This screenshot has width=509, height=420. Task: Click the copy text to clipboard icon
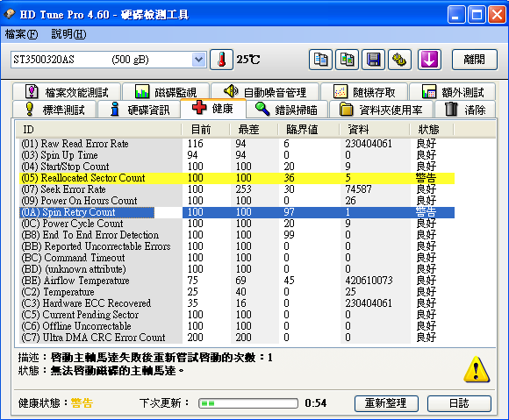(x=320, y=60)
